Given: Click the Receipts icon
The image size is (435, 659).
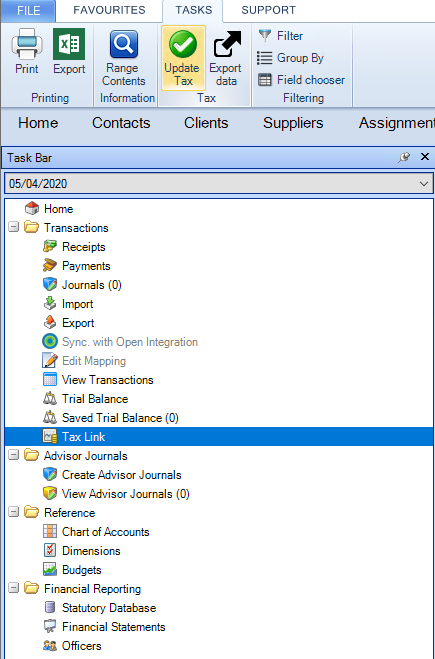Looking at the screenshot, I should tap(50, 247).
